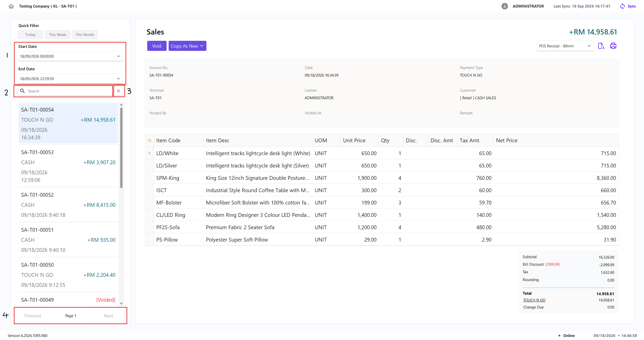Expand the LD/White item row

click(x=150, y=153)
